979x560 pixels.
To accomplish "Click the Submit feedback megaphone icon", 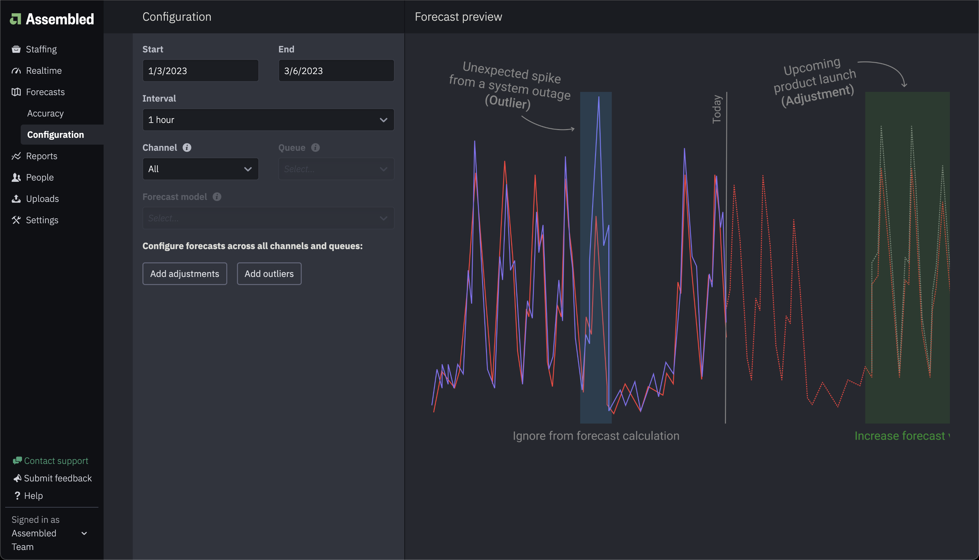I will click(x=17, y=478).
